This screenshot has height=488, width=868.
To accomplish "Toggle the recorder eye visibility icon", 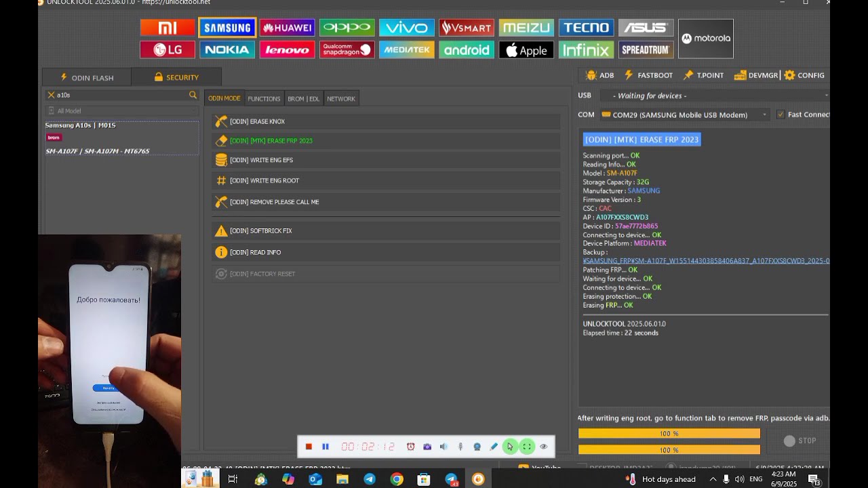I will [543, 447].
